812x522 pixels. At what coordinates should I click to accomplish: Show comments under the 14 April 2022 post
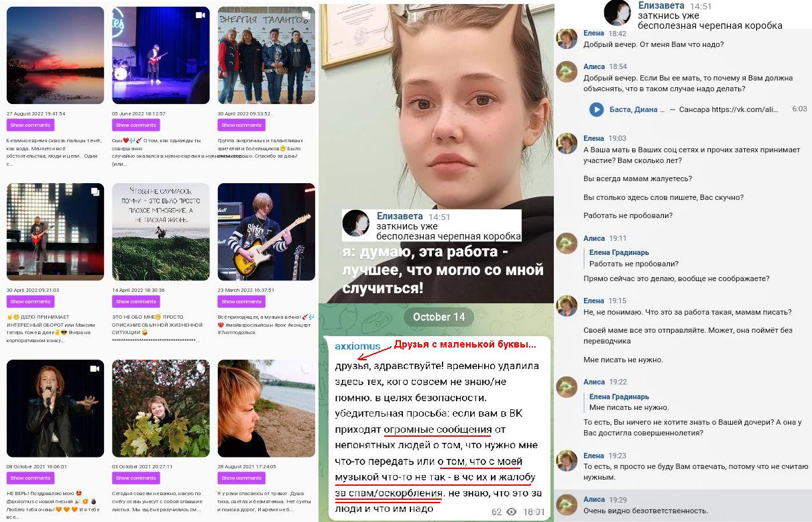(135, 301)
